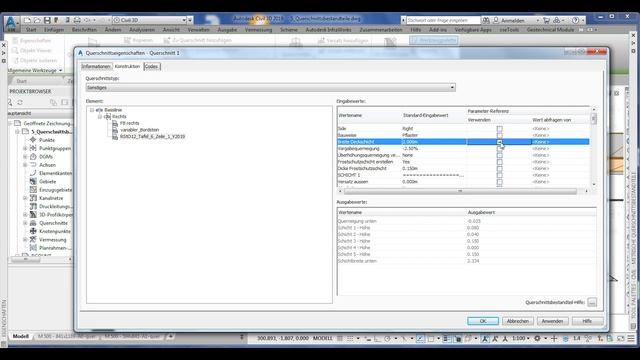
Task: Open the Analysieren ribbon tab
Action: (x=142, y=30)
